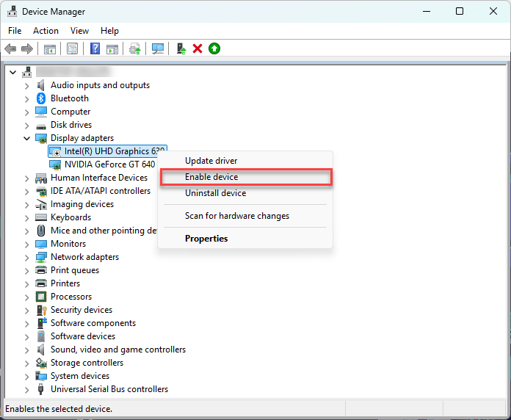
Task: Click the green Enable device arrow icon
Action: (214, 49)
